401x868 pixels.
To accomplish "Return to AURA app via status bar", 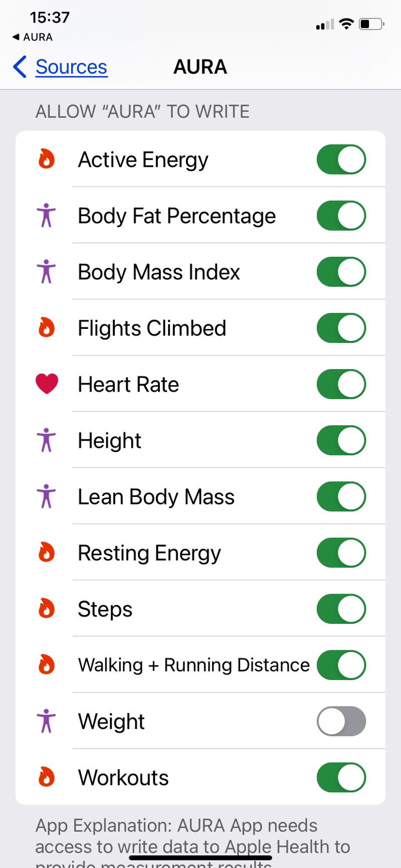I will (33, 37).
